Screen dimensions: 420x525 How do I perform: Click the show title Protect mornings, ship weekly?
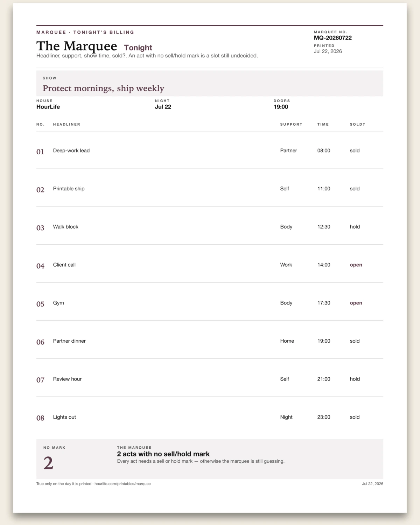point(103,88)
